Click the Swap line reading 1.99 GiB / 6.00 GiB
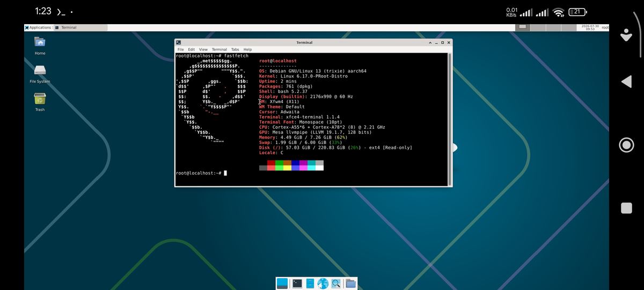The height and width of the screenshot is (290, 644). point(301,142)
